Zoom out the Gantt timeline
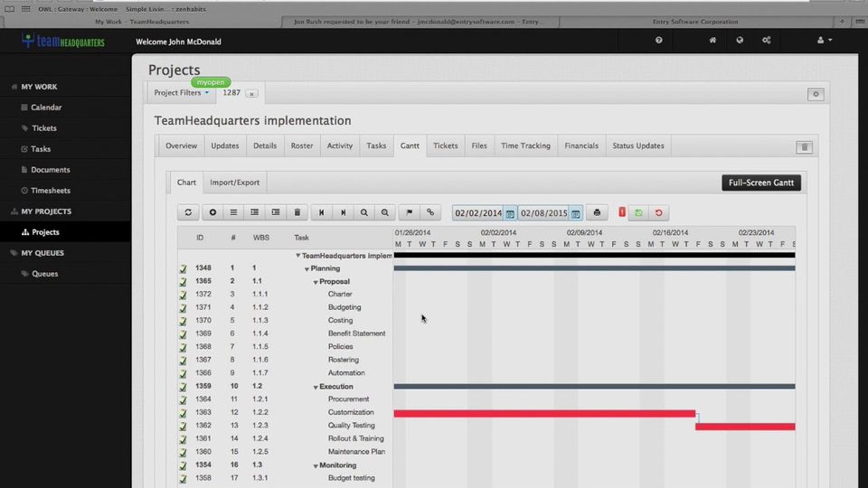The height and width of the screenshot is (488, 868). [364, 212]
